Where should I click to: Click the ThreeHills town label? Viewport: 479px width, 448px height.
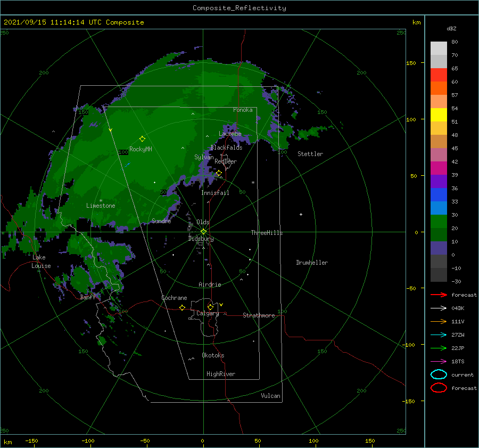click(267, 233)
